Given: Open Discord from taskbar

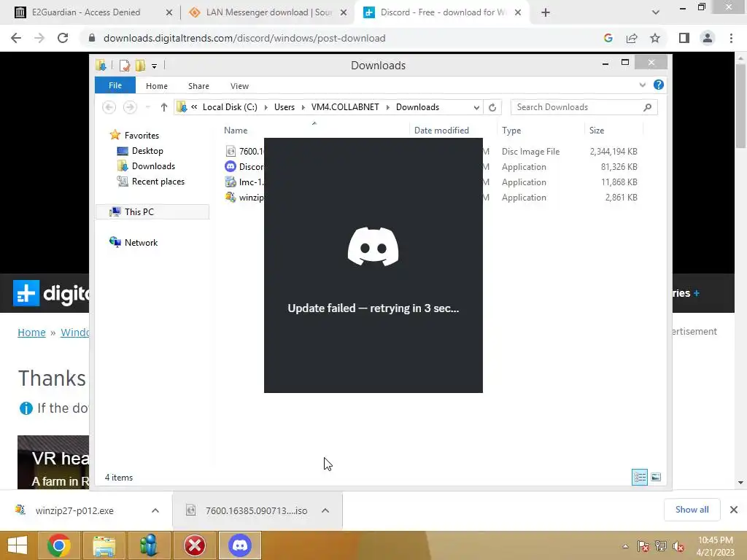Looking at the screenshot, I should [x=239, y=545].
